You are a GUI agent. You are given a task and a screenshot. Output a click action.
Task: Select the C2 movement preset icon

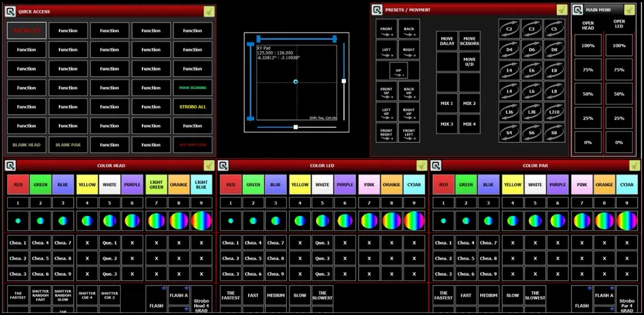pos(510,29)
